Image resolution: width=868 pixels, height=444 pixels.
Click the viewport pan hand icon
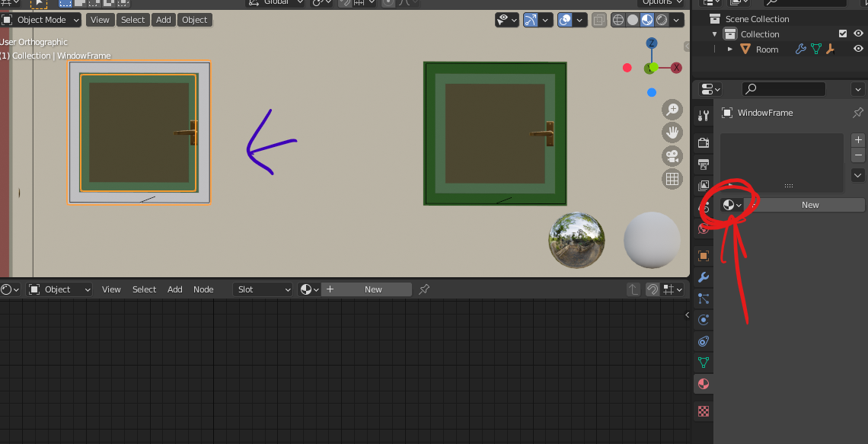[x=672, y=133]
